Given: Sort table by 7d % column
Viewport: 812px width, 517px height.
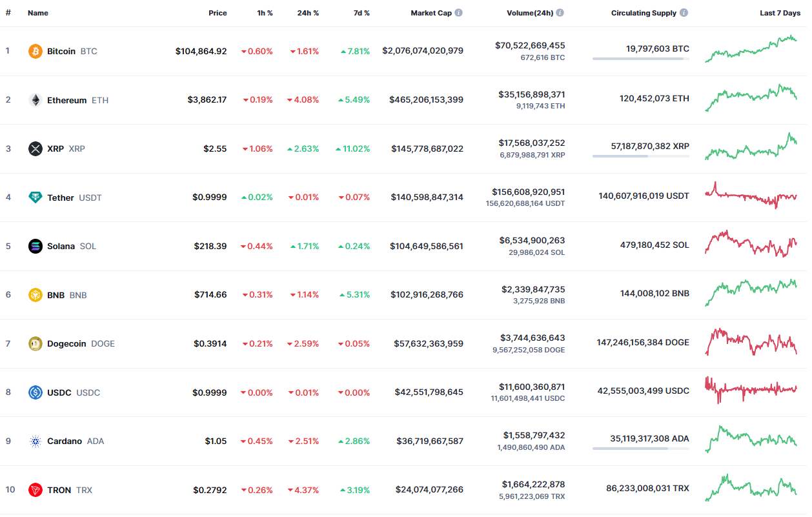Looking at the screenshot, I should (x=361, y=13).
